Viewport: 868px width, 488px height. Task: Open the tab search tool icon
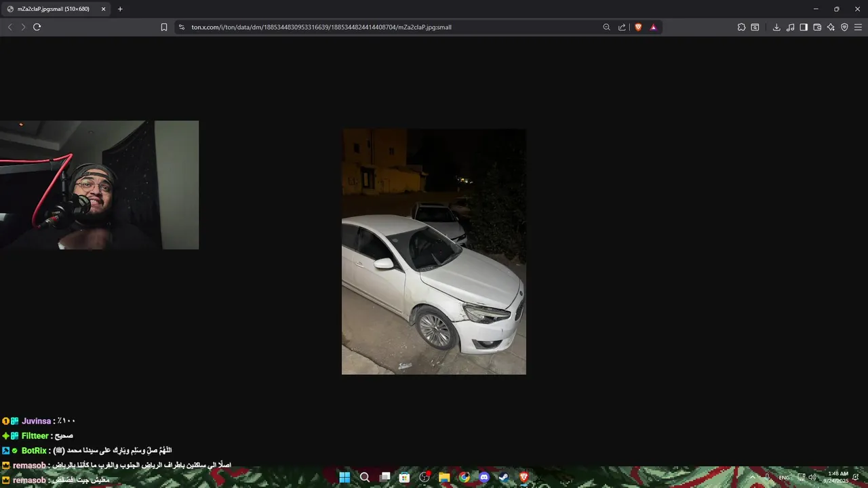[x=755, y=27]
